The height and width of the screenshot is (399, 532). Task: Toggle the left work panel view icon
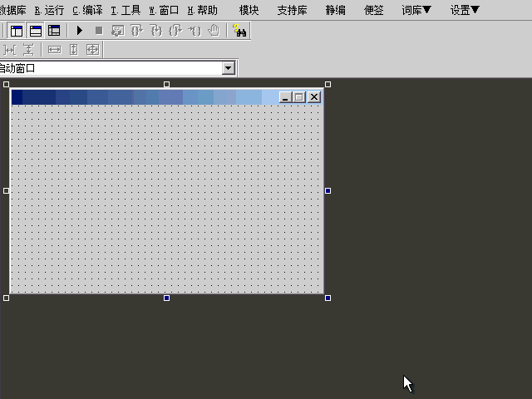pyautogui.click(x=17, y=31)
